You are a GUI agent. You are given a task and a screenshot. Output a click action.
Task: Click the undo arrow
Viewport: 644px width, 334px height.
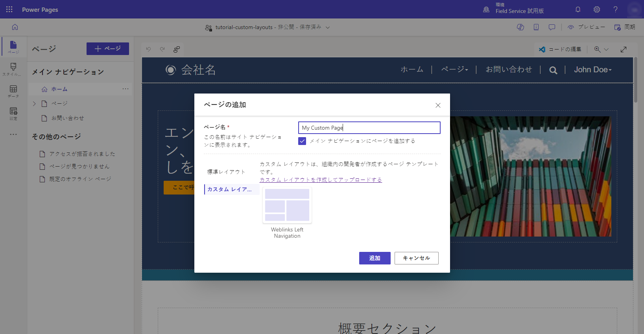pyautogui.click(x=148, y=49)
